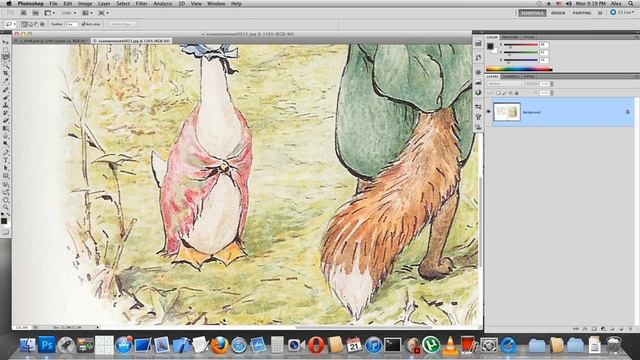
Task: Select the Crop tool in toolbox
Action: coord(6,73)
